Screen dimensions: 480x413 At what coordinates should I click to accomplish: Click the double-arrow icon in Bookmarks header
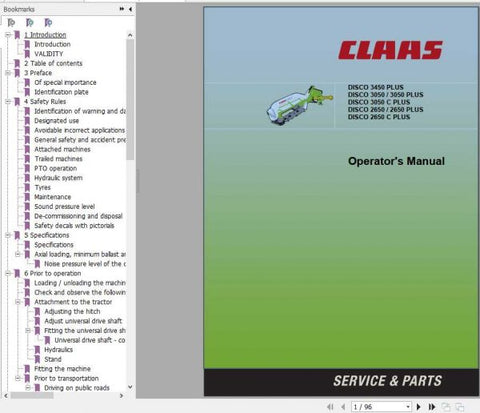(122, 9)
